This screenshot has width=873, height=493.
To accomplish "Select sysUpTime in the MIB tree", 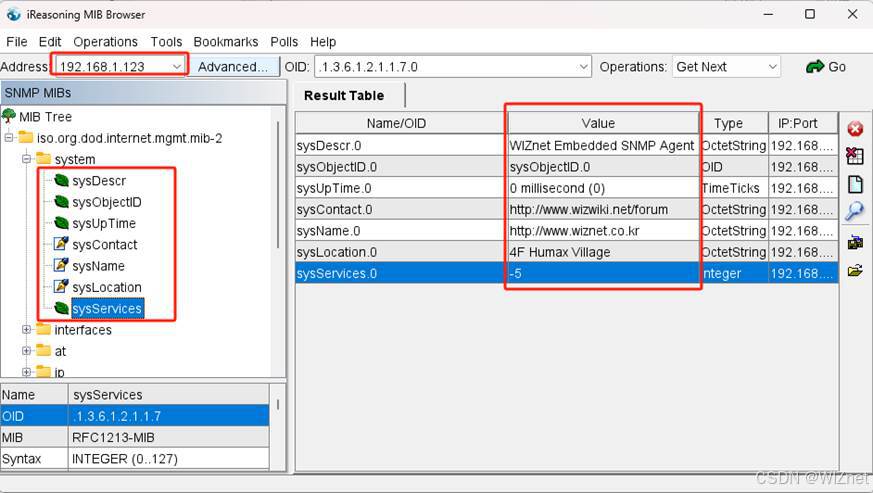I will 104,223.
